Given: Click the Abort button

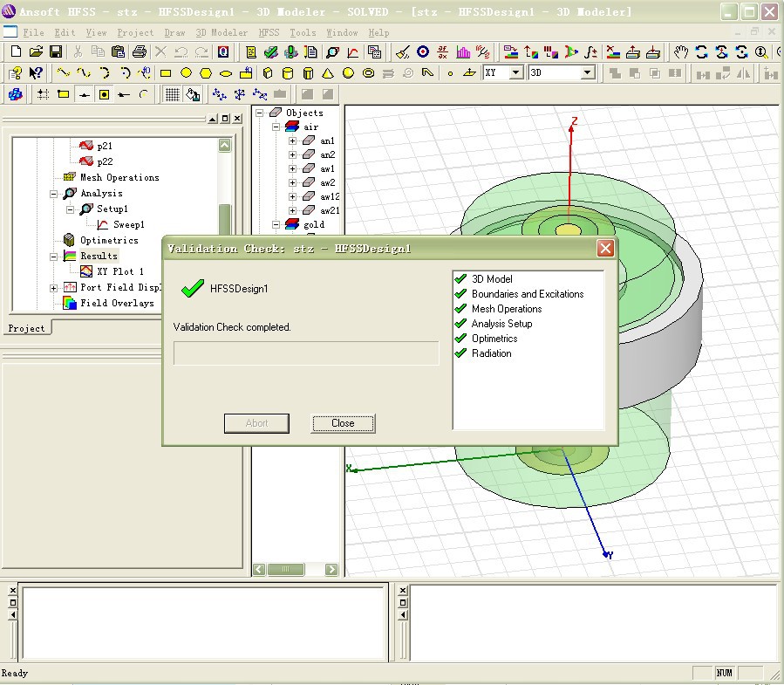Looking at the screenshot, I should pyautogui.click(x=256, y=423).
